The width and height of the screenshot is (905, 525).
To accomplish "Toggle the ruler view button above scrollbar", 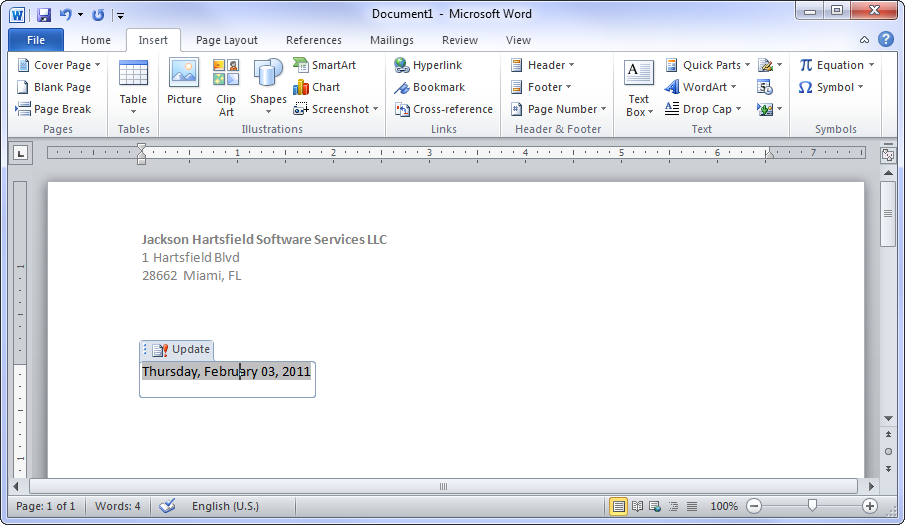I will (x=888, y=155).
